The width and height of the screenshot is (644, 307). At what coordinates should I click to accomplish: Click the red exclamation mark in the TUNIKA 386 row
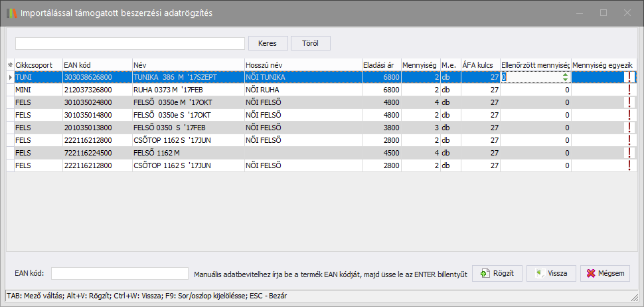click(629, 77)
